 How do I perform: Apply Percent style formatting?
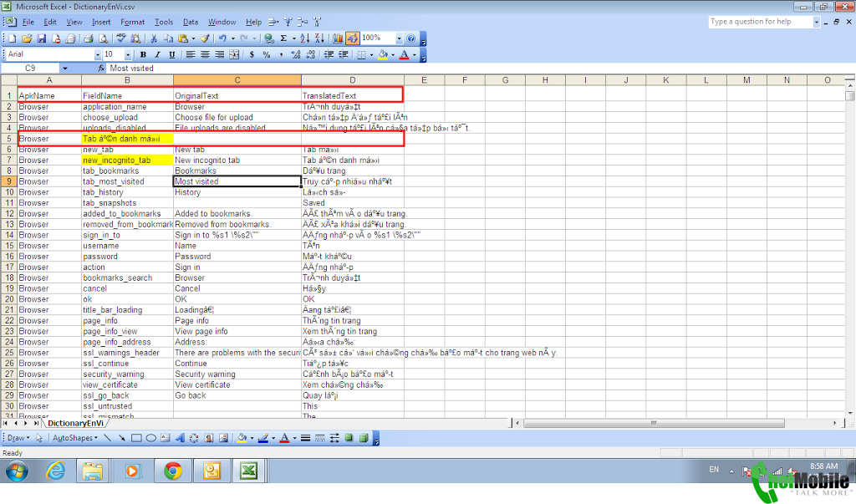266,54
